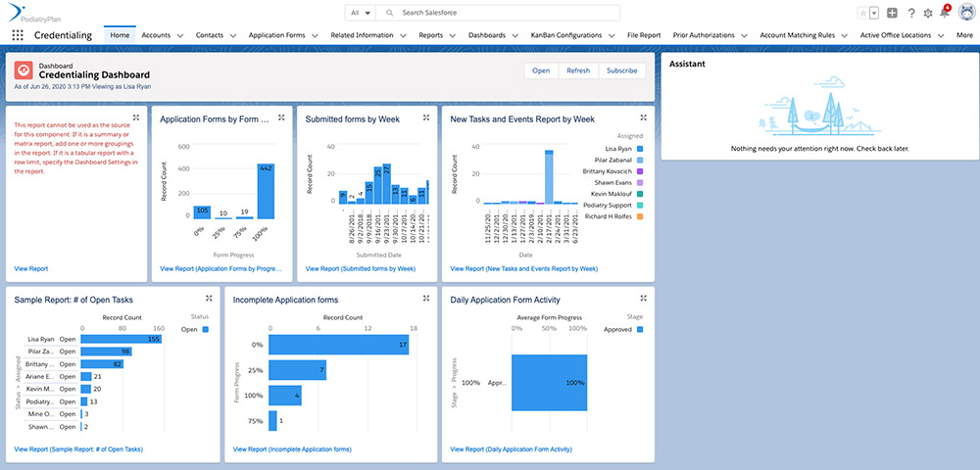This screenshot has width=980, height=470.
Task: Open View Report for New Tasks and Events
Action: tap(523, 269)
